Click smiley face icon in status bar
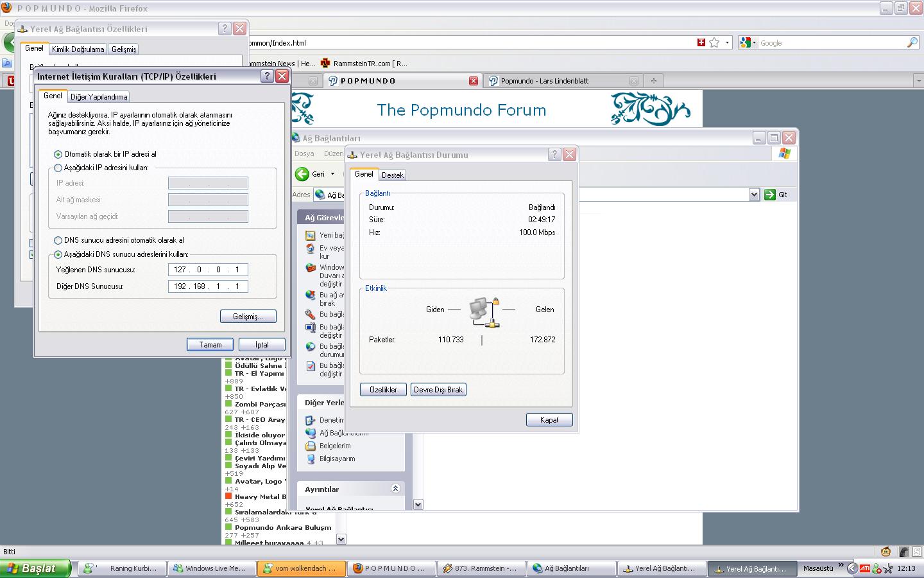The width and height of the screenshot is (924, 578). (886, 552)
